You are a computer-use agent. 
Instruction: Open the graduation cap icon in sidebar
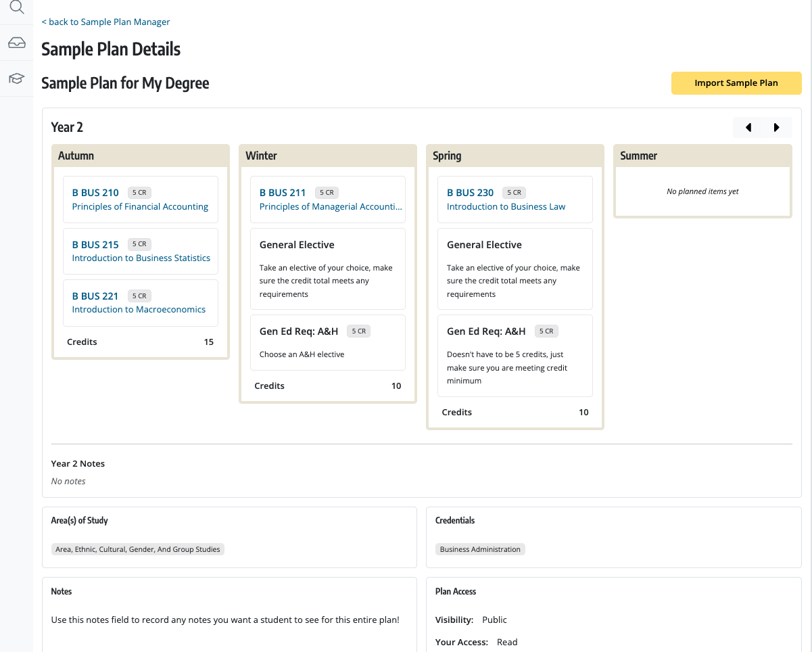click(16, 78)
